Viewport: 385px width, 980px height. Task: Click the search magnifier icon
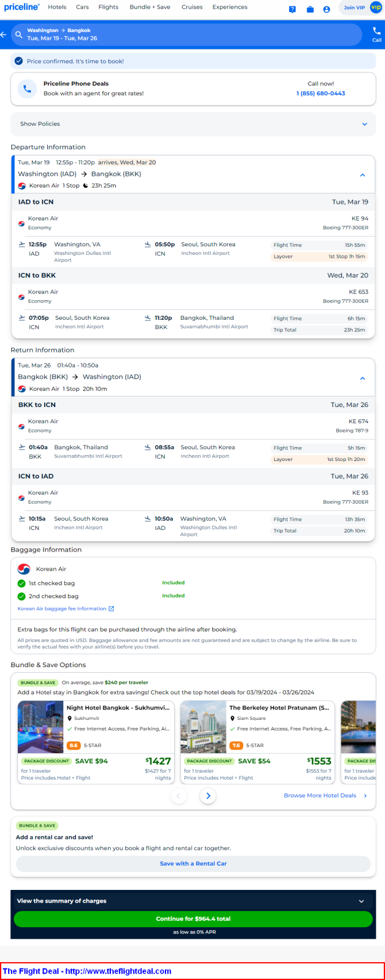19,34
